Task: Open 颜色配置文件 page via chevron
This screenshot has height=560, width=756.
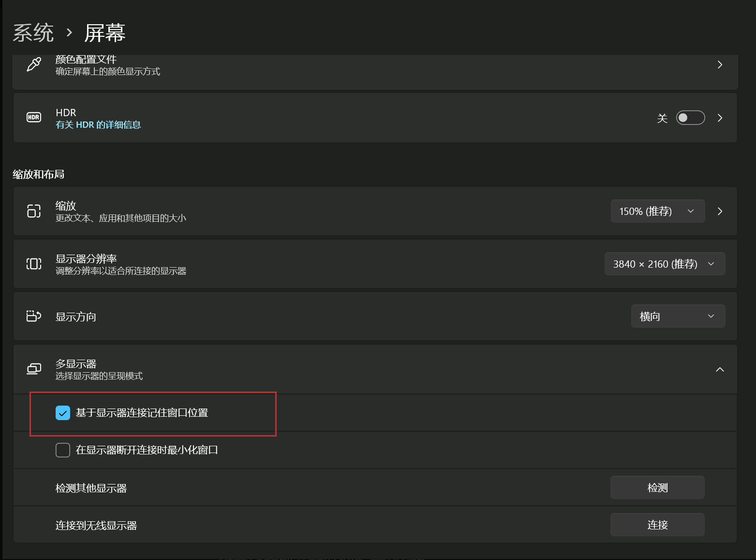Action: 720,64
